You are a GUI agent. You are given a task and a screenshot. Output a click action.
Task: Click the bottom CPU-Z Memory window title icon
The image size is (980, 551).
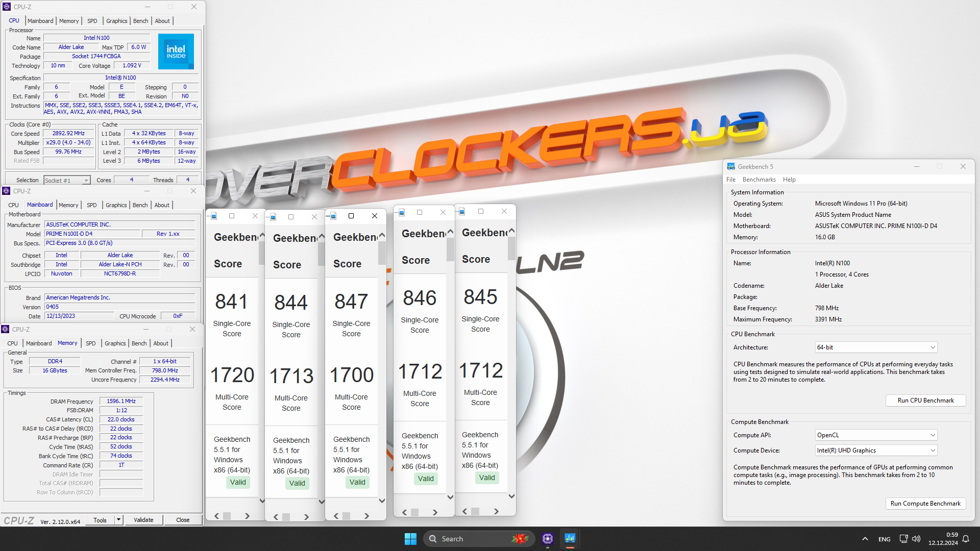tap(5, 329)
